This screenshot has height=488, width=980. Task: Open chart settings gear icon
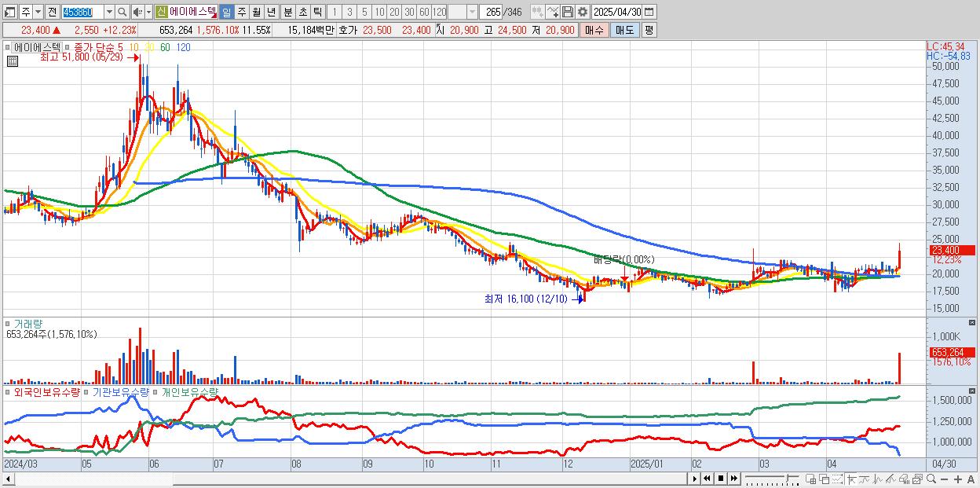pos(582,12)
